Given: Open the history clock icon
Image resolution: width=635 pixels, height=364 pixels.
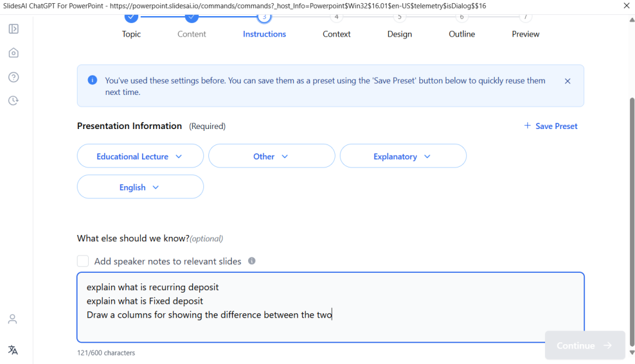Looking at the screenshot, I should coord(13,100).
